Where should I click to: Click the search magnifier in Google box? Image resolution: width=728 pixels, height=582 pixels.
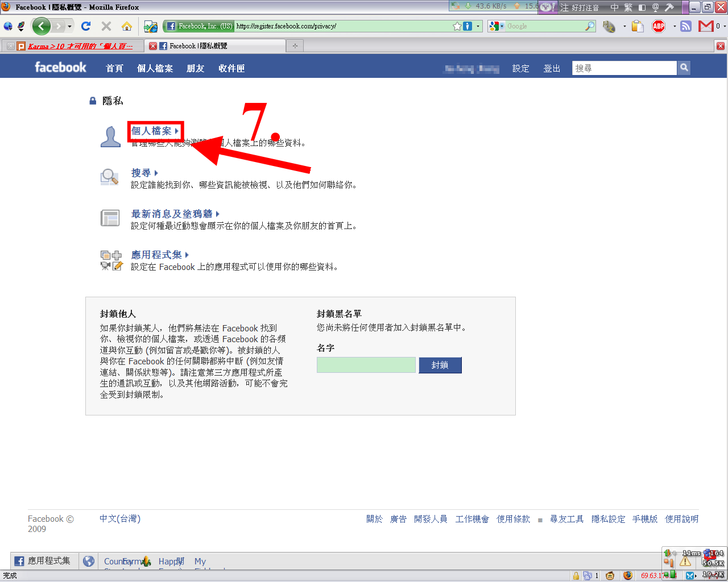click(590, 26)
